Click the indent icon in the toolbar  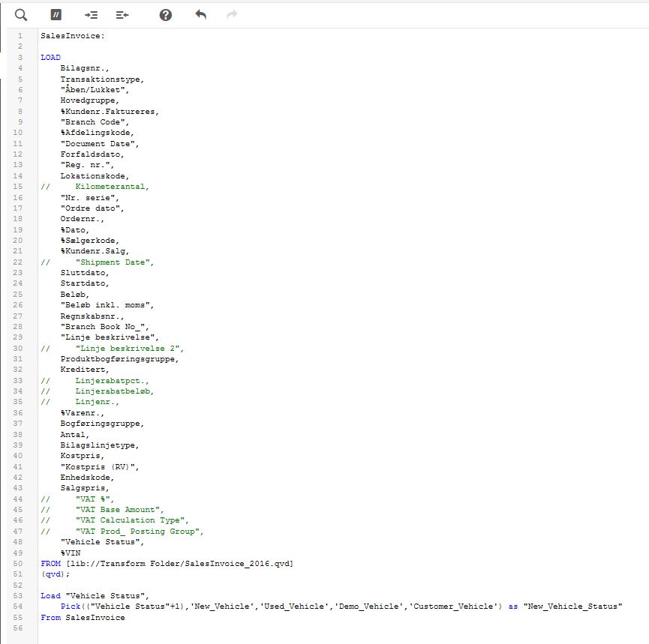[91, 15]
